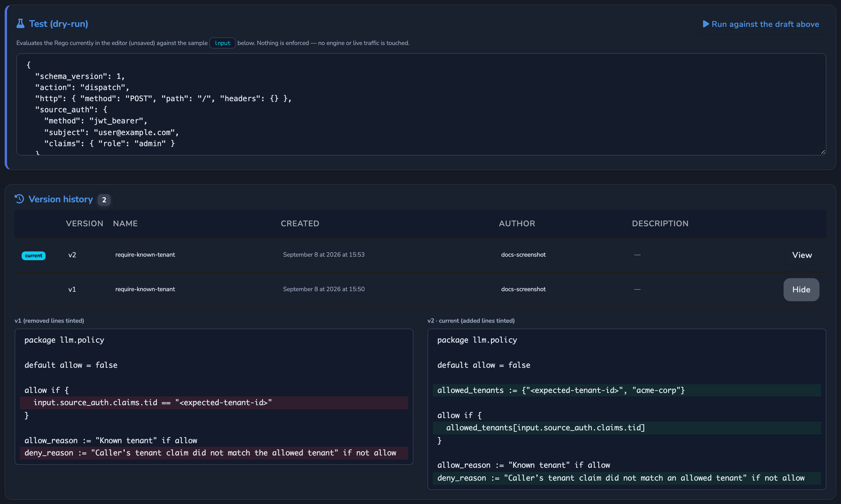Click 'package llm.policy' in v1 pane
Viewport: 841px width, 504px height.
64,340
